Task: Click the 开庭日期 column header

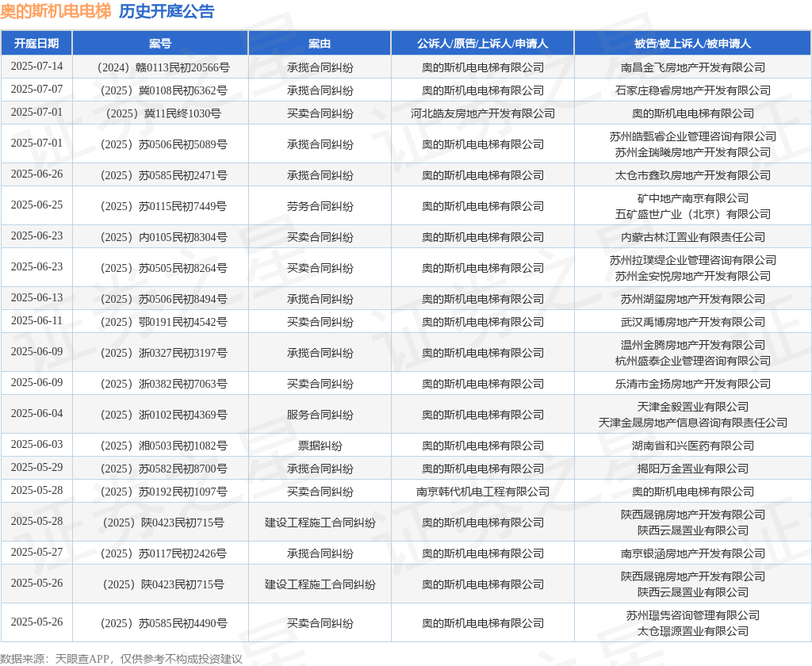Action: point(36,44)
